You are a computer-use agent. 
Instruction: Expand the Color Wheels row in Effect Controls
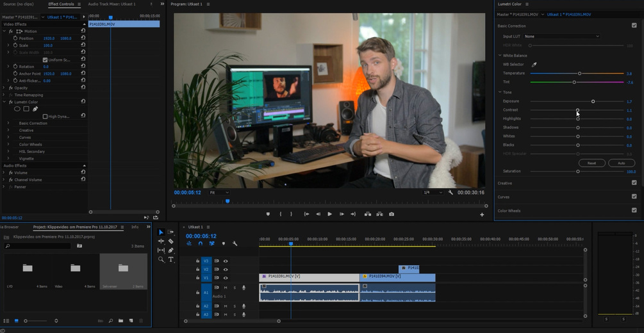click(x=8, y=145)
